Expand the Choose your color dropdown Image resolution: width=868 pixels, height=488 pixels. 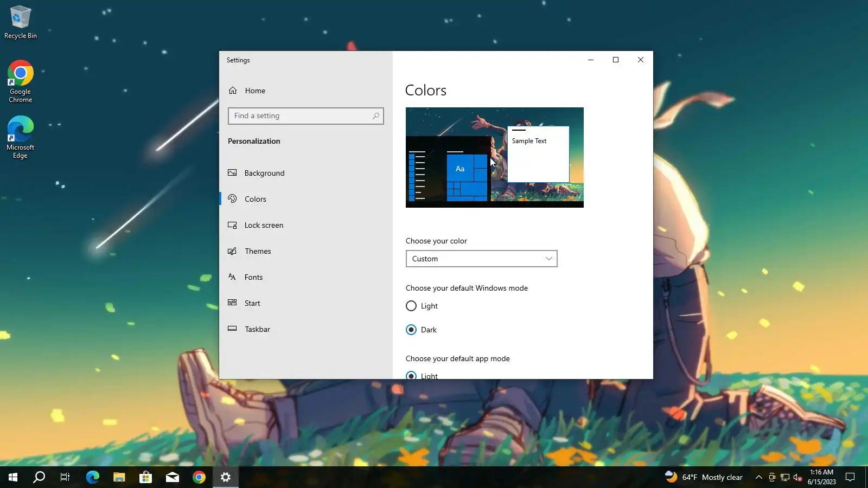482,259
